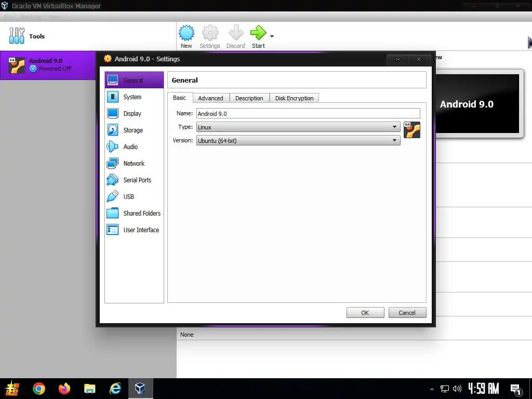The image size is (532, 399).
Task: Click the Settings gear toolbar icon
Action: 210,36
